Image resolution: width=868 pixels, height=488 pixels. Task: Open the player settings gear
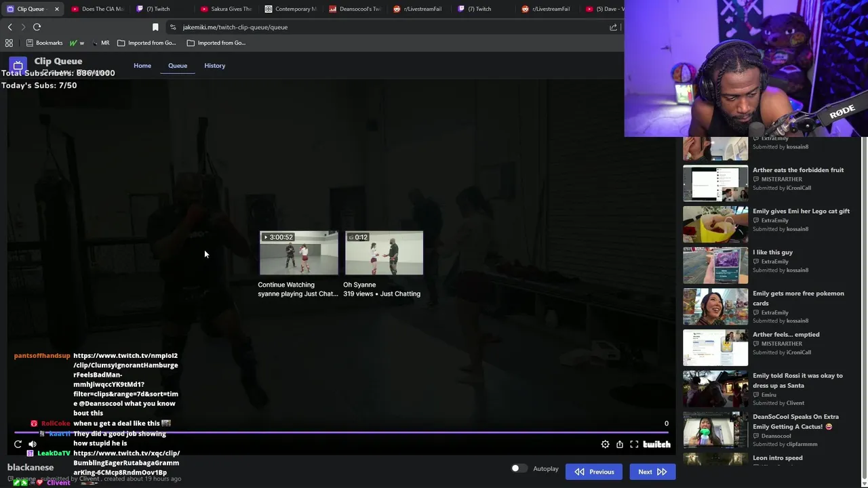(605, 445)
